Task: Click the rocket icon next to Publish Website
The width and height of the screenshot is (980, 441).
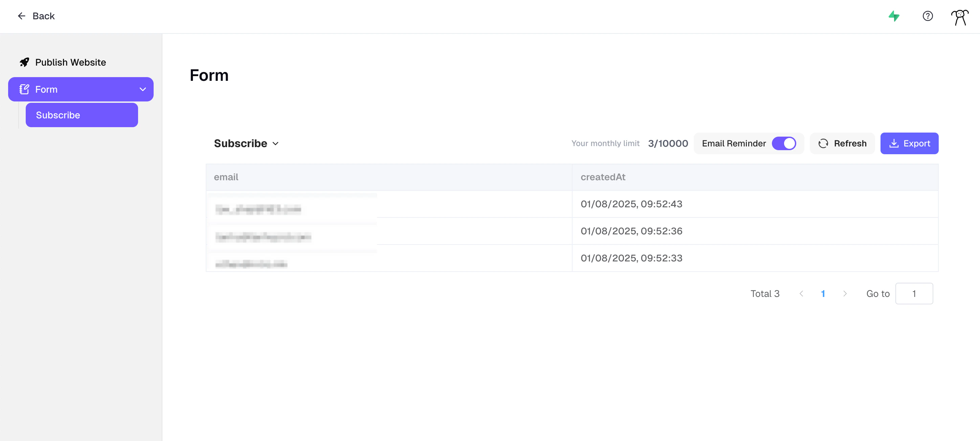Action: (x=24, y=62)
